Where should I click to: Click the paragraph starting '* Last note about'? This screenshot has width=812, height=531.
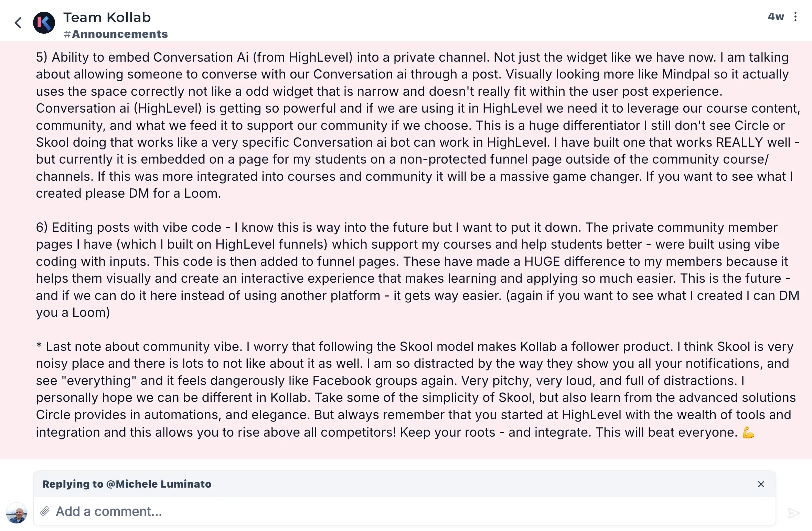(416, 389)
